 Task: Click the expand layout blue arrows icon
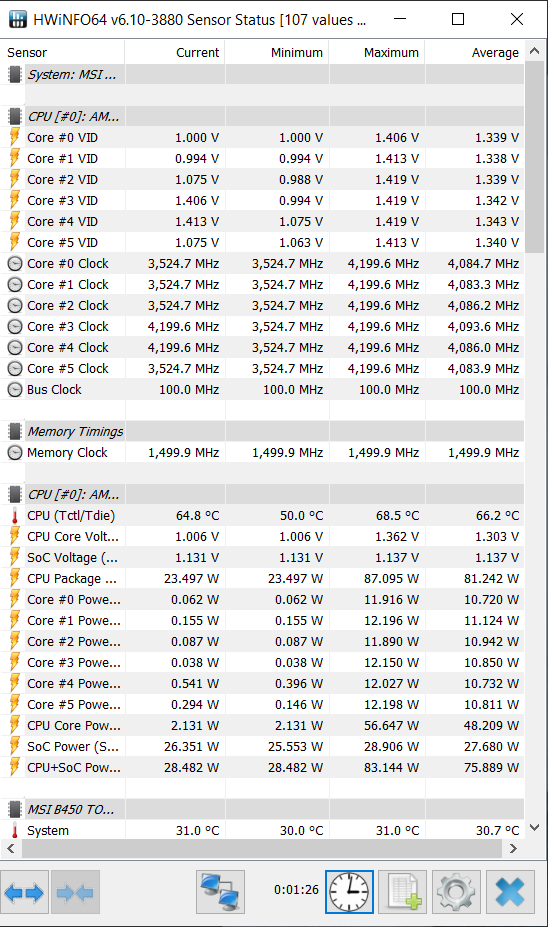(x=24, y=892)
